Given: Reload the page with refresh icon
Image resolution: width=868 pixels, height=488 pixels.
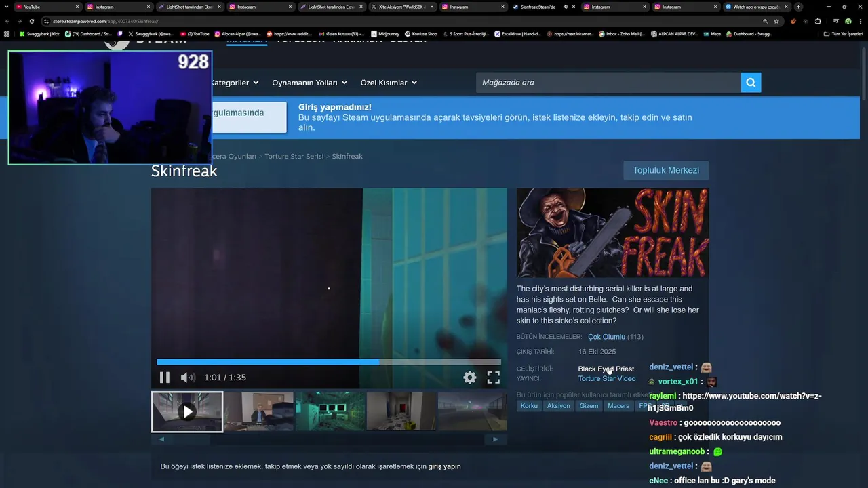Looking at the screenshot, I should (31, 21).
